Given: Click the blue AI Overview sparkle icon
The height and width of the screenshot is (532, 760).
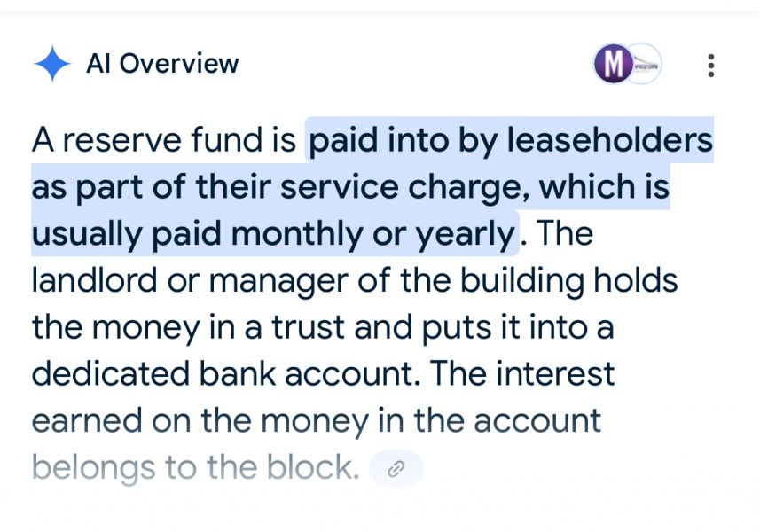Looking at the screenshot, I should point(52,64).
